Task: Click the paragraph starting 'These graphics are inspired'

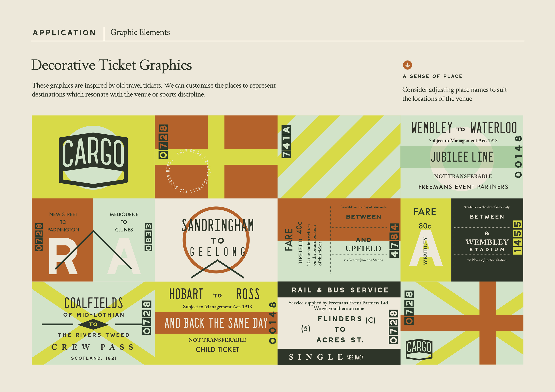Action: [x=154, y=90]
